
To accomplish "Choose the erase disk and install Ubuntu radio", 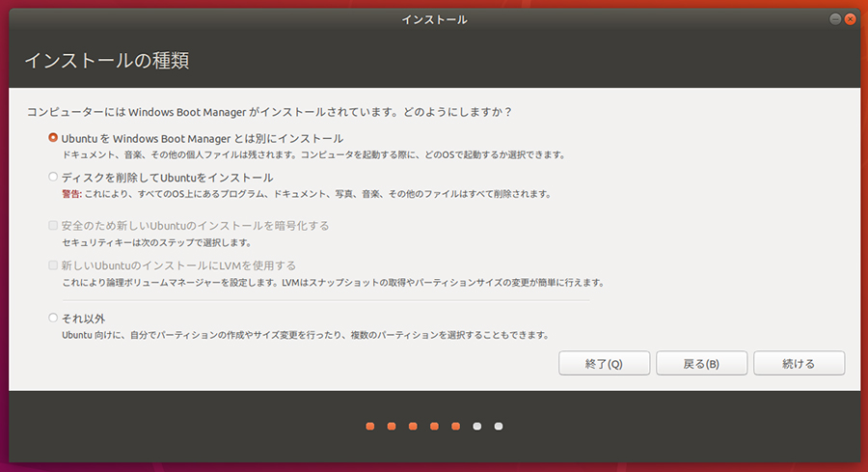I will (x=53, y=177).
